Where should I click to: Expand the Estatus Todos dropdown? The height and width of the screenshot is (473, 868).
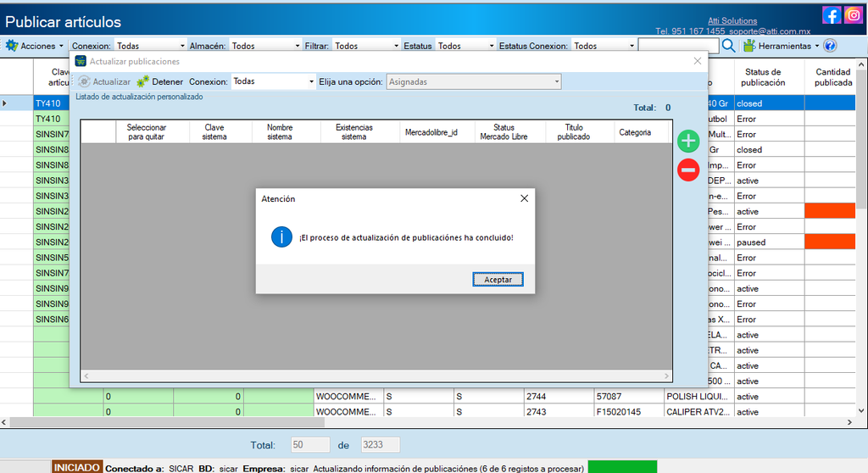pos(491,46)
